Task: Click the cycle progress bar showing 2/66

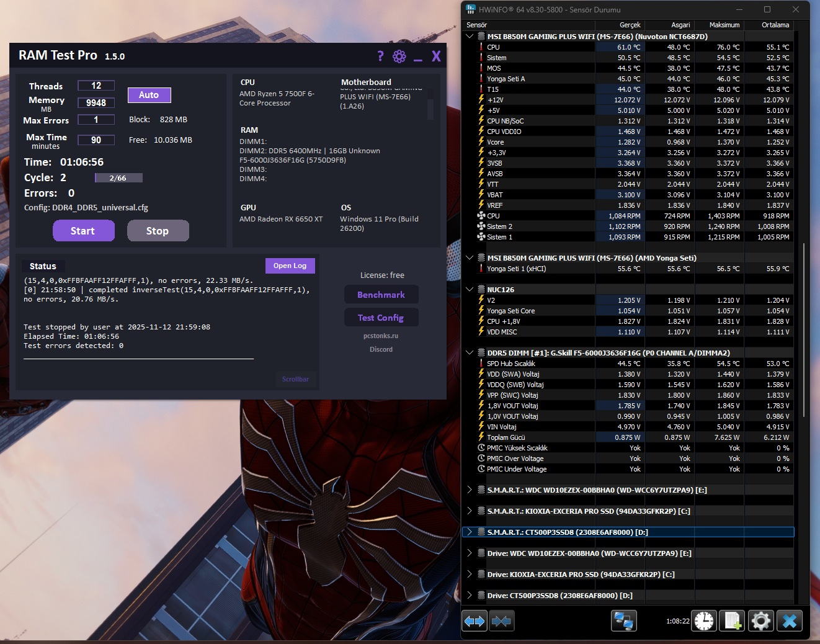Action: coord(118,178)
